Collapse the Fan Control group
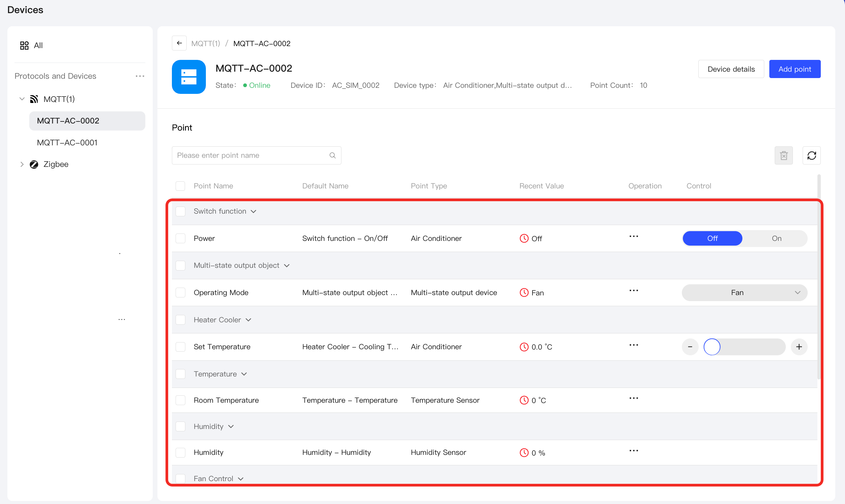The width and height of the screenshot is (845, 504). pos(241,479)
